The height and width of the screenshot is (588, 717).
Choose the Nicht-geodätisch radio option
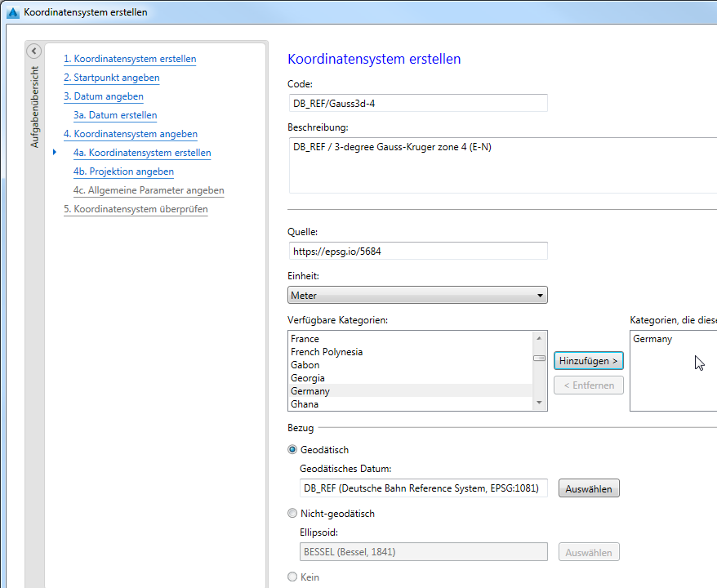point(293,514)
